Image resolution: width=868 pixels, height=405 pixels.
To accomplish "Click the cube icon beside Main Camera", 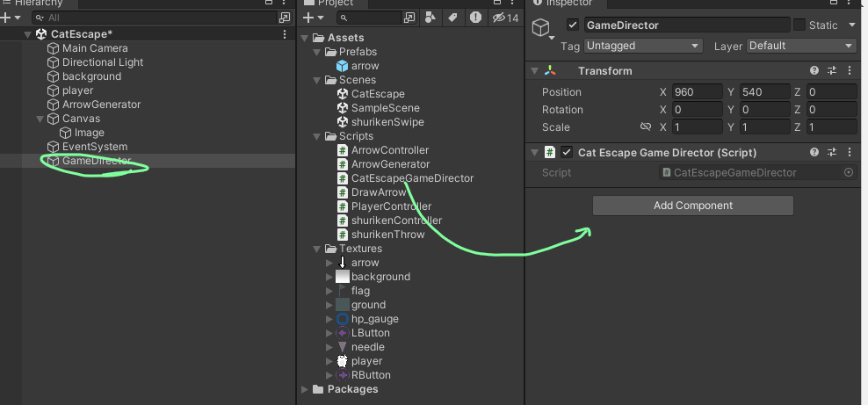I will pyautogui.click(x=53, y=48).
